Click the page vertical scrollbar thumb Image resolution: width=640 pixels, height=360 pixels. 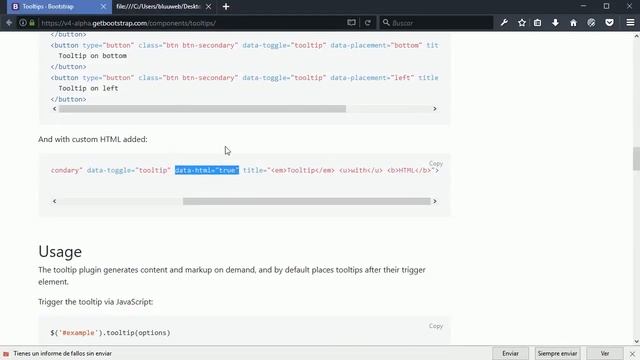[636, 159]
